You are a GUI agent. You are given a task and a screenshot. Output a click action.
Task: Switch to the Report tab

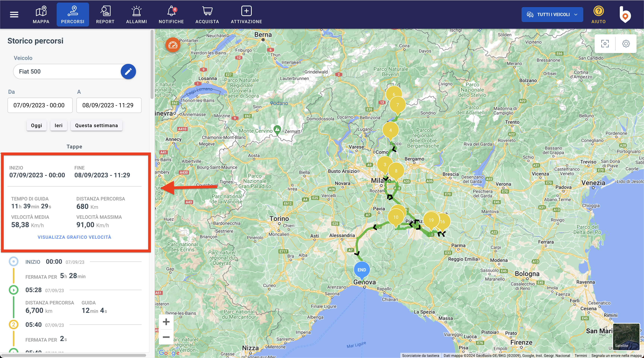click(x=105, y=15)
